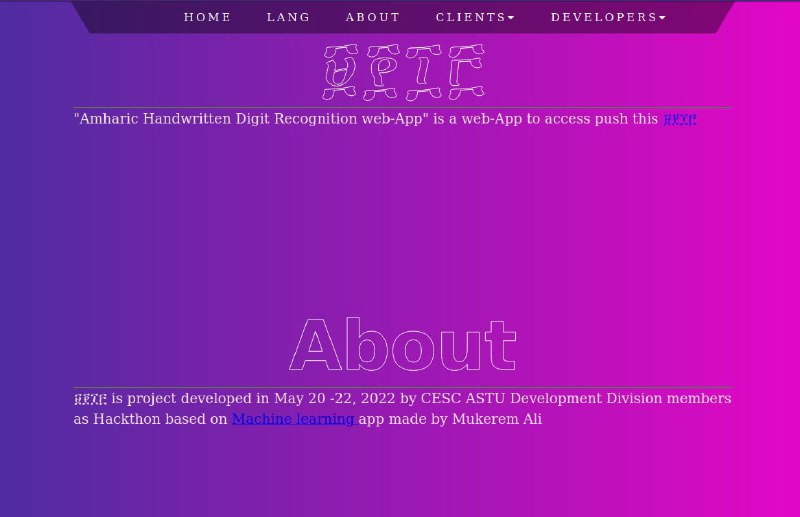
Task: Follow the Machine learning link
Action: pyautogui.click(x=294, y=419)
